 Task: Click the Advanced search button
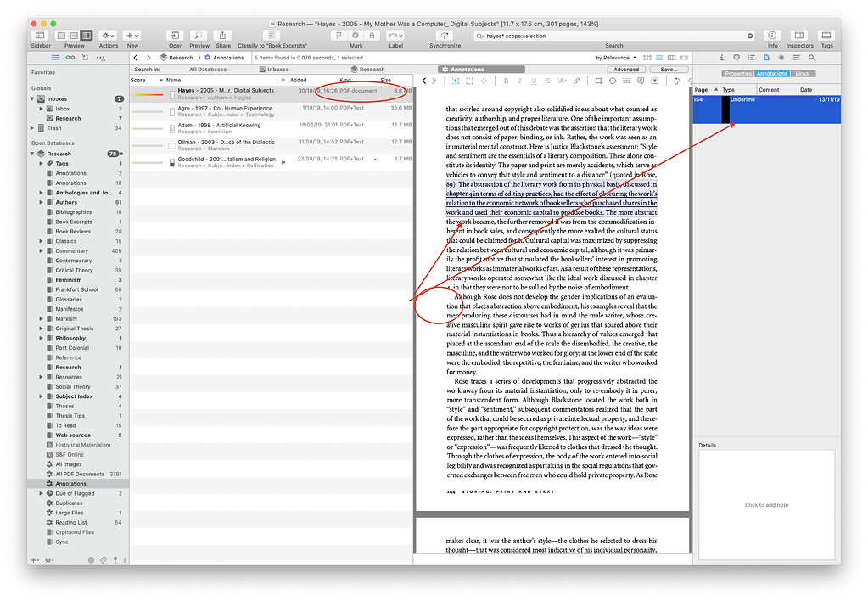tap(626, 70)
